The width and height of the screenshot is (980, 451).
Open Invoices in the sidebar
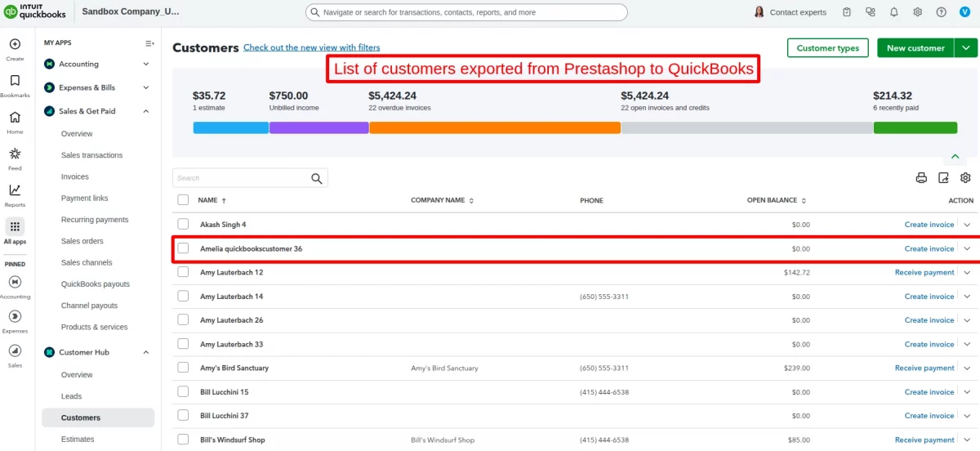pos(75,176)
